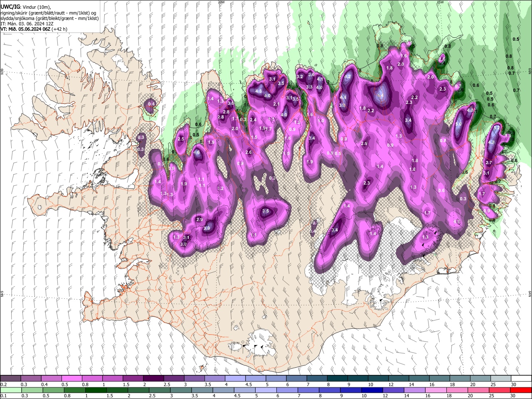This screenshot has width=532, height=399.
Task: Click the 'rigning/skúrir (grænt/blátt/rautt' legend description line
Action: point(48,13)
